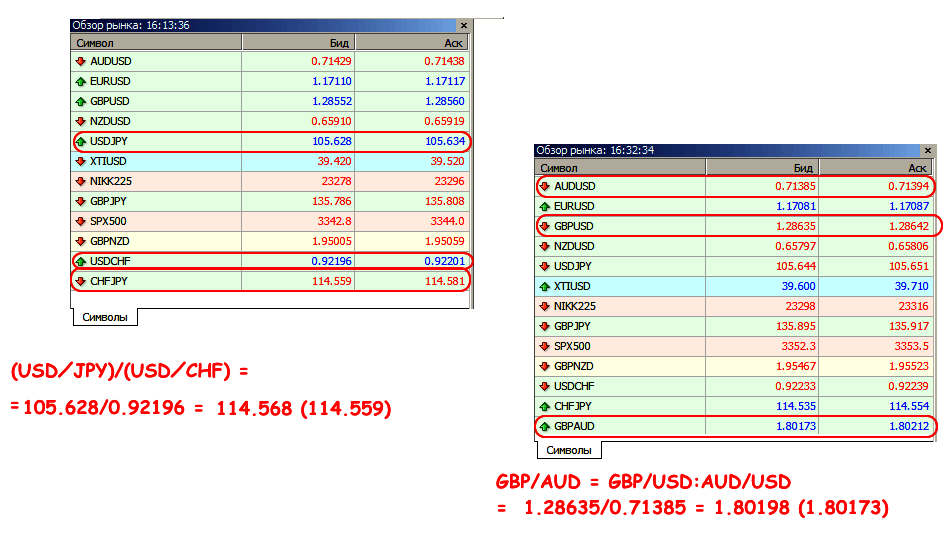Open the Символы tab in the left window

tap(104, 317)
